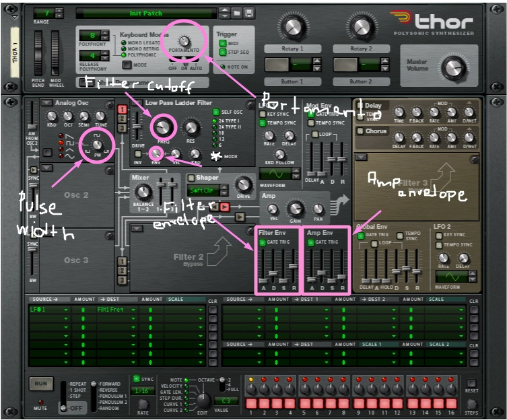Toggle the Chorus effect on

click(x=359, y=131)
